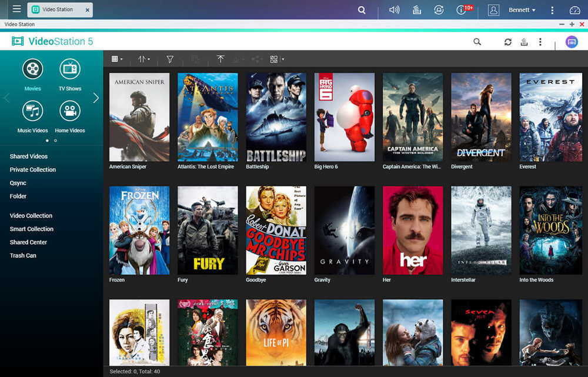This screenshot has width=588, height=377.
Task: Click the "Her" title text
Action: coord(387,280)
